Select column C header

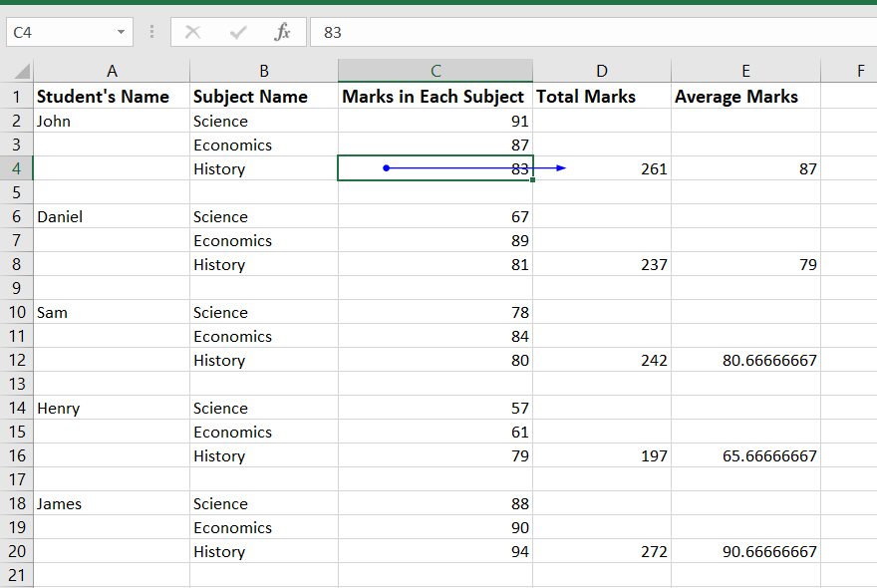point(436,71)
